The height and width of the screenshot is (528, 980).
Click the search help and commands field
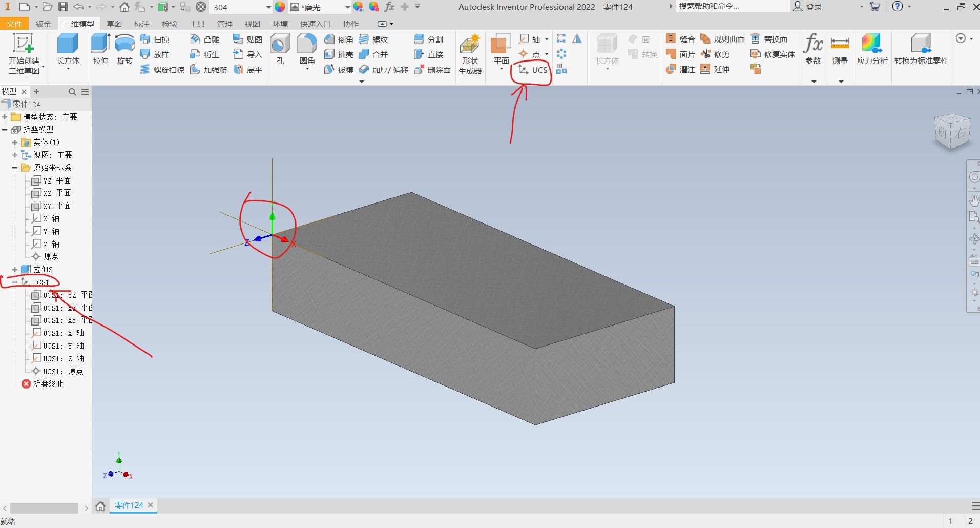coord(733,6)
